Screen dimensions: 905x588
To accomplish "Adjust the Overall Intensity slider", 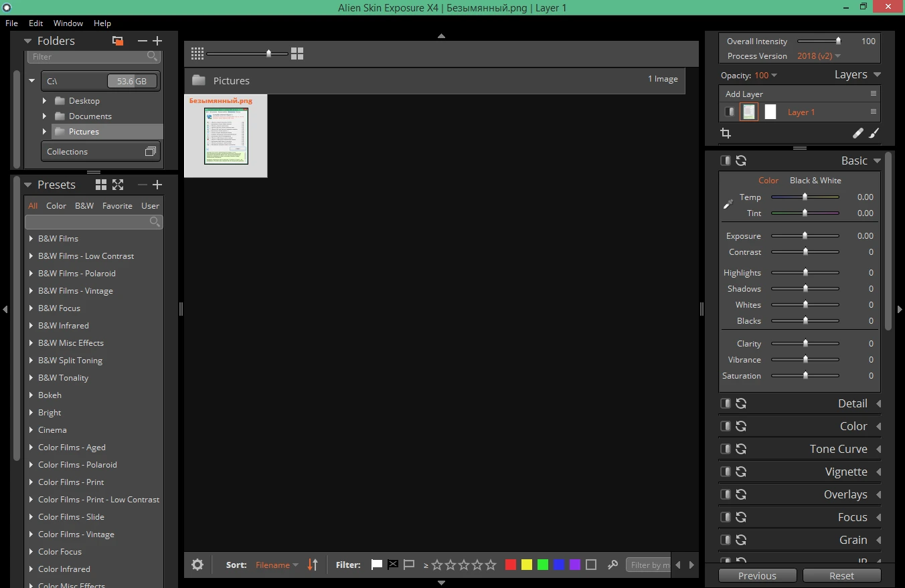I will 819,41.
